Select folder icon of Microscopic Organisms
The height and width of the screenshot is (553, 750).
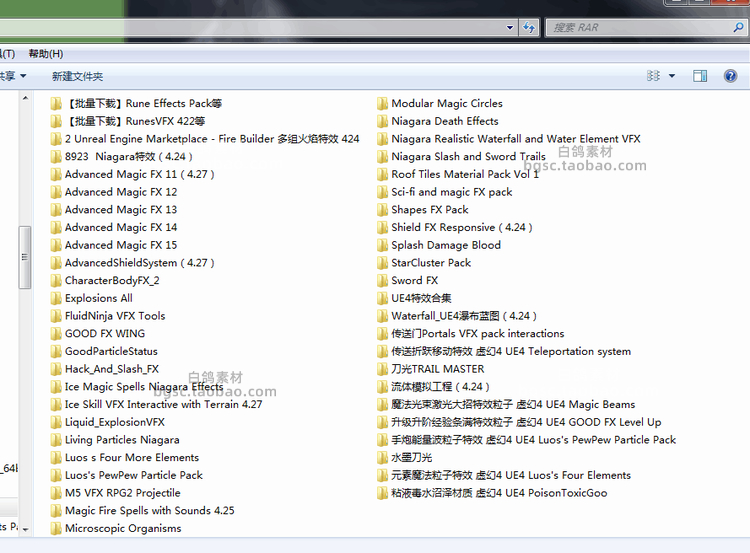(x=56, y=528)
